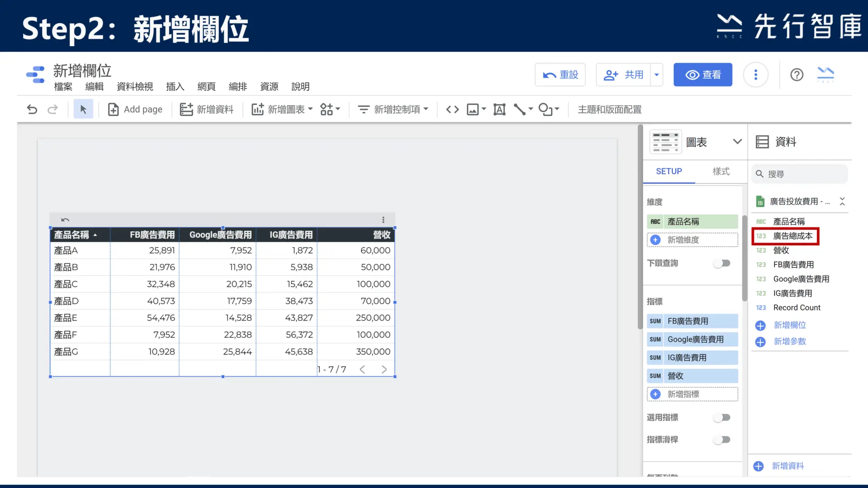
Task: Go to next page of table
Action: point(384,370)
